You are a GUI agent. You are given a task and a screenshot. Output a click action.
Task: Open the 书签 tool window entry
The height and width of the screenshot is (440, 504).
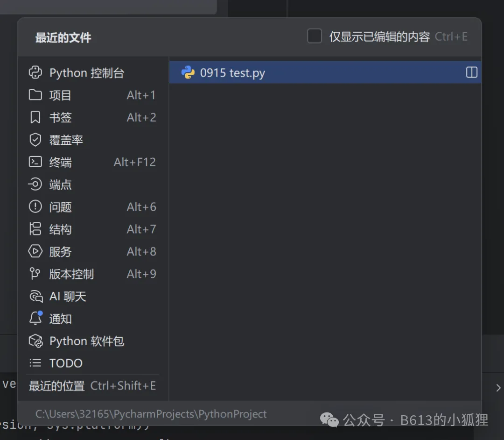[x=93, y=117]
